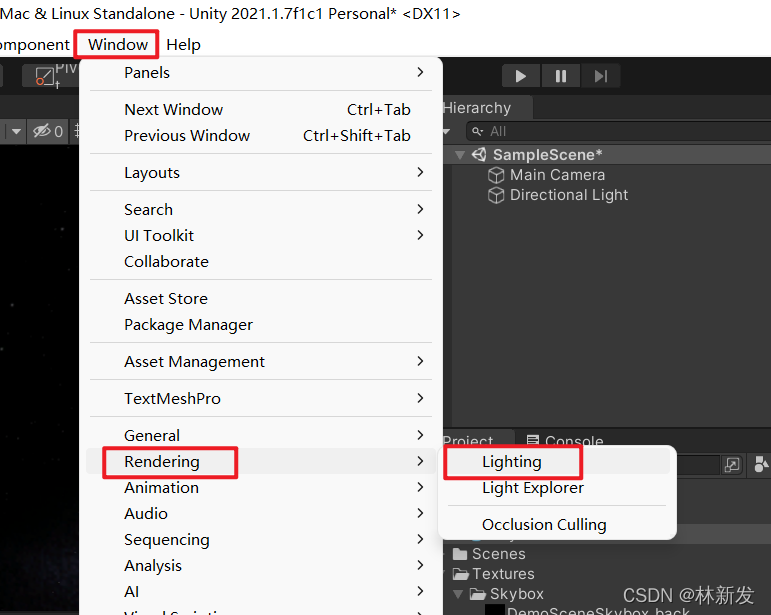
Task: Click the Textures folder icon
Action: coord(461,574)
